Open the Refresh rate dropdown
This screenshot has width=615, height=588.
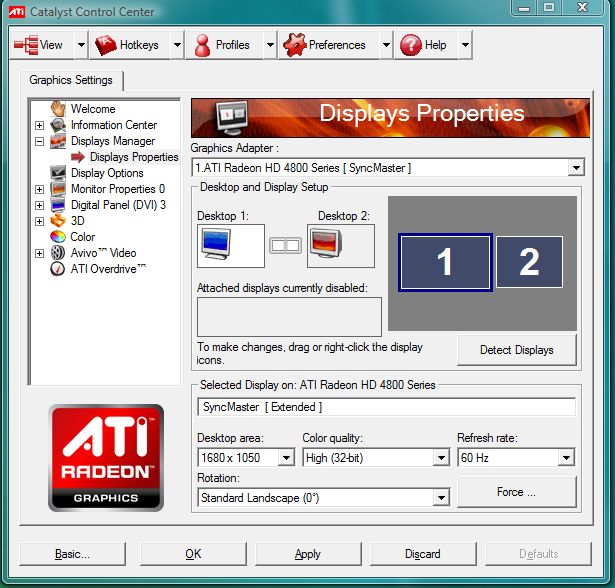point(566,458)
